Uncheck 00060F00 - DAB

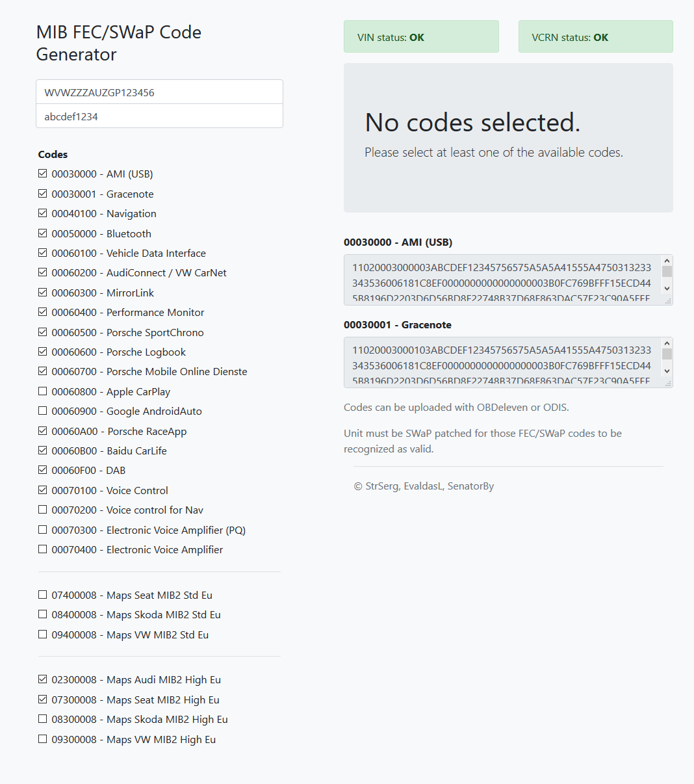(42, 469)
